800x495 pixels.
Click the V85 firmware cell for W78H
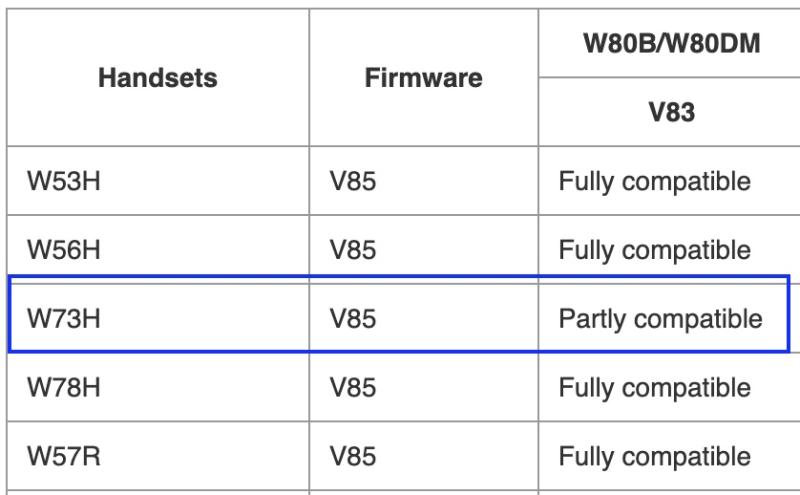tap(423, 387)
